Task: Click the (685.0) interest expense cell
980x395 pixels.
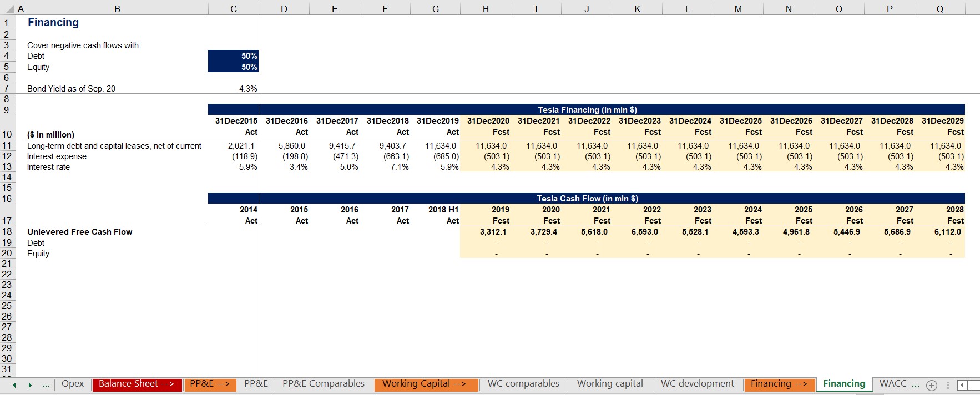Action: 436,156
